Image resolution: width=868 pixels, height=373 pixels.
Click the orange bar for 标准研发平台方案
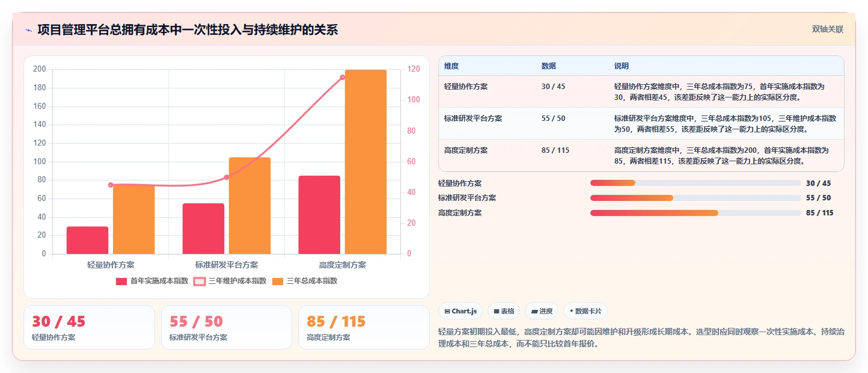[250, 206]
